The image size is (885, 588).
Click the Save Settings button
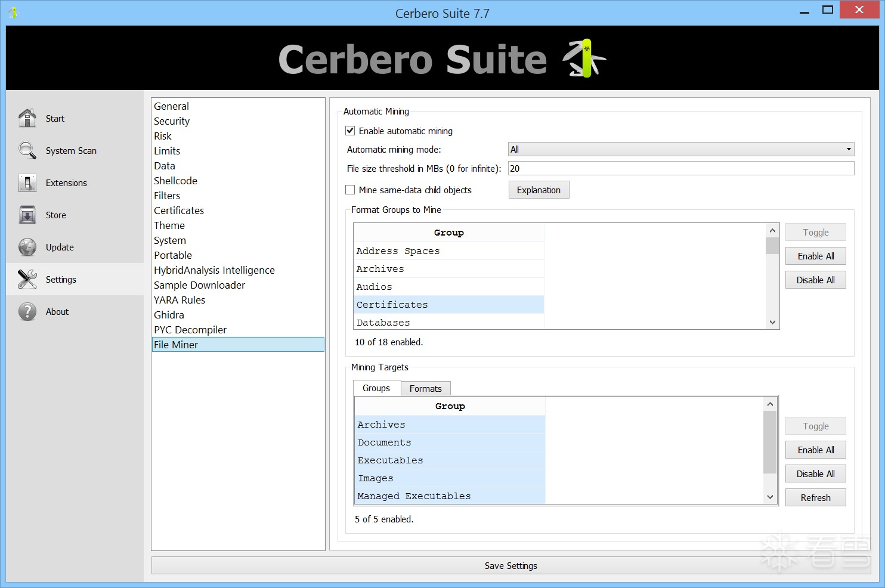point(510,566)
